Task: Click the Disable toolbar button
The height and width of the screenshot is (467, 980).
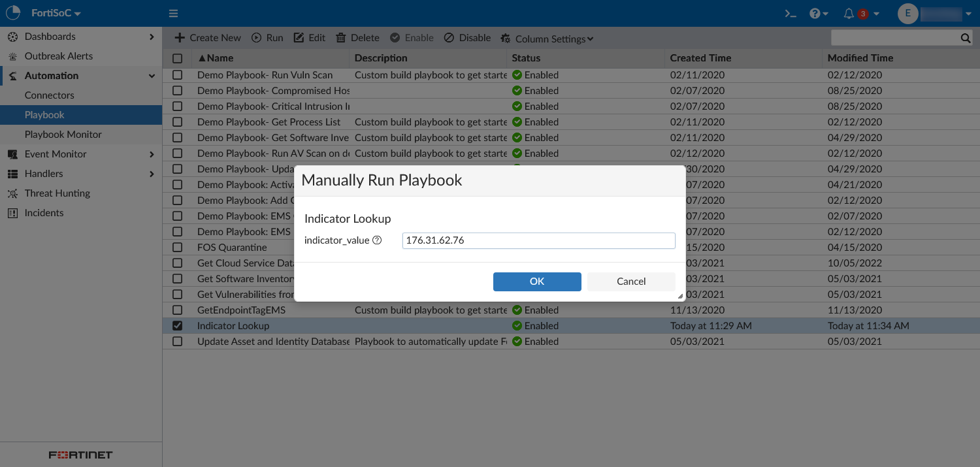Action: pos(467,38)
